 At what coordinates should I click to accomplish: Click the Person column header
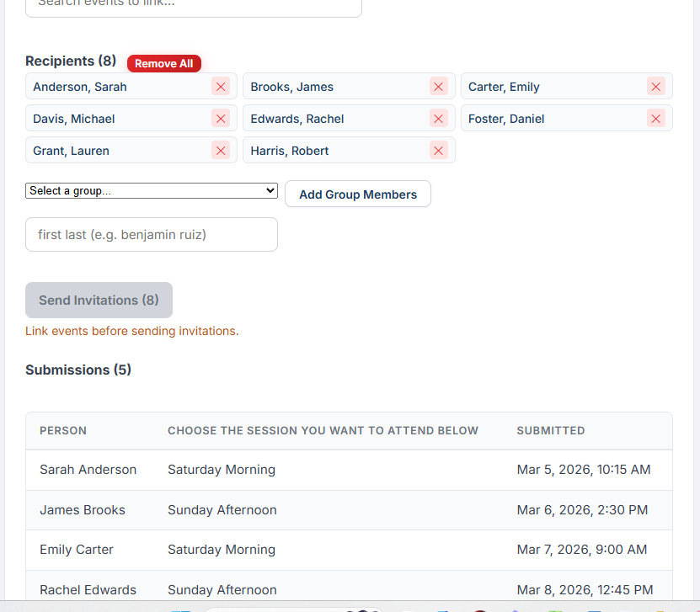tap(63, 431)
